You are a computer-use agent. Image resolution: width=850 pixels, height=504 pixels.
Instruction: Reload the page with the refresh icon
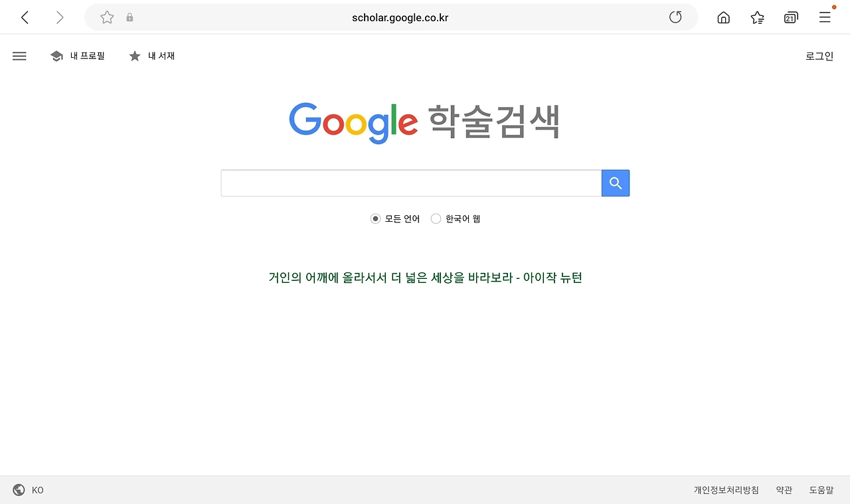click(675, 17)
